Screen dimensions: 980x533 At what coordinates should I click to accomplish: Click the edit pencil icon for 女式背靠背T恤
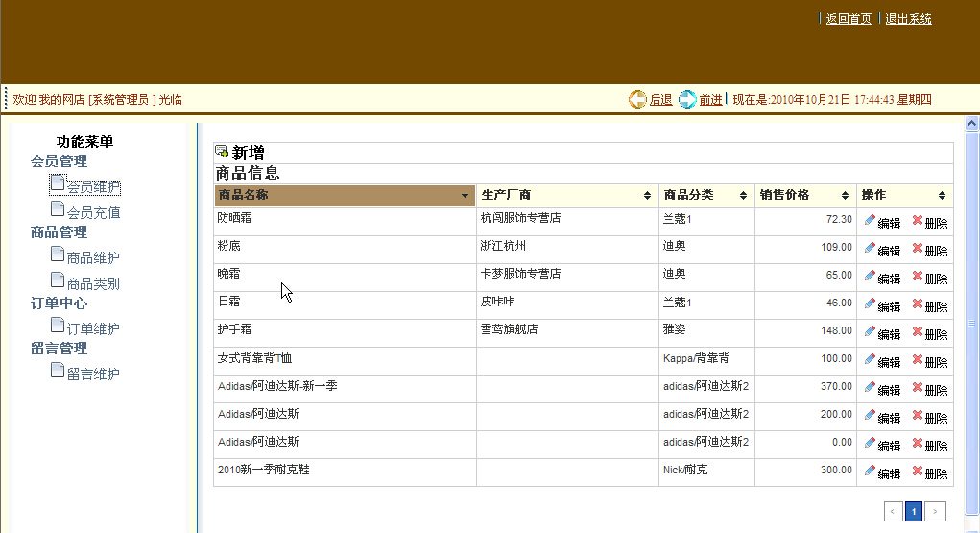click(x=870, y=359)
